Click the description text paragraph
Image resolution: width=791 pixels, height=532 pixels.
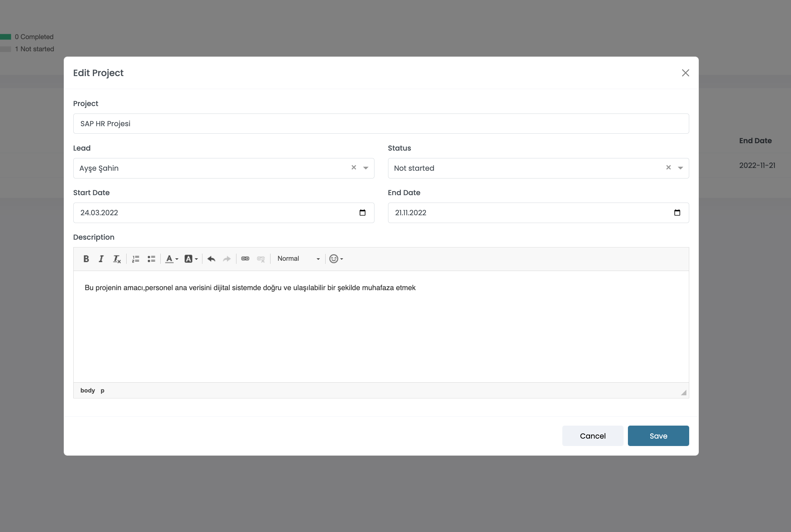[x=250, y=288]
